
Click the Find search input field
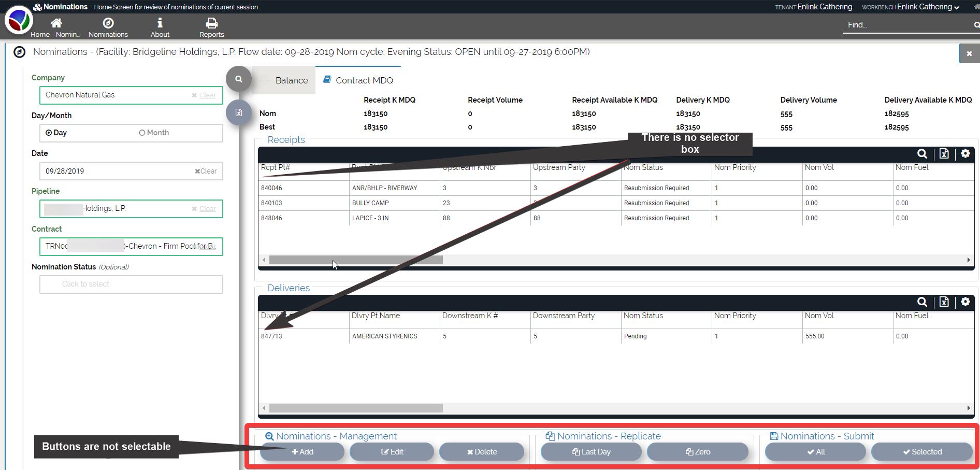pyautogui.click(x=906, y=25)
